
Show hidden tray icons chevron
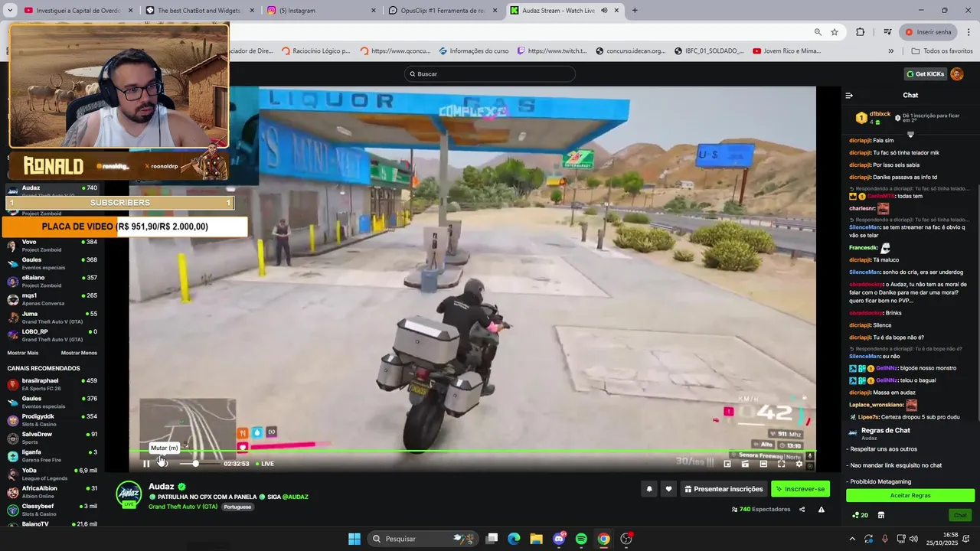(x=851, y=539)
